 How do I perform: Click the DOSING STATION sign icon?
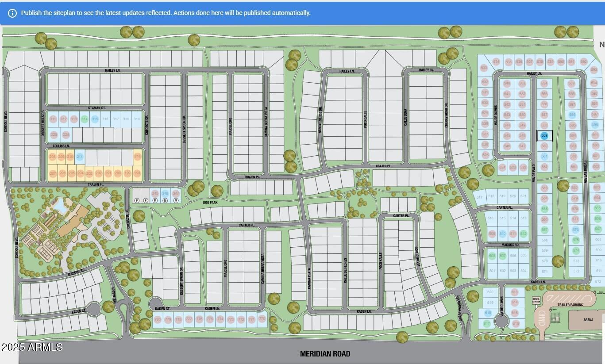coord(536,300)
